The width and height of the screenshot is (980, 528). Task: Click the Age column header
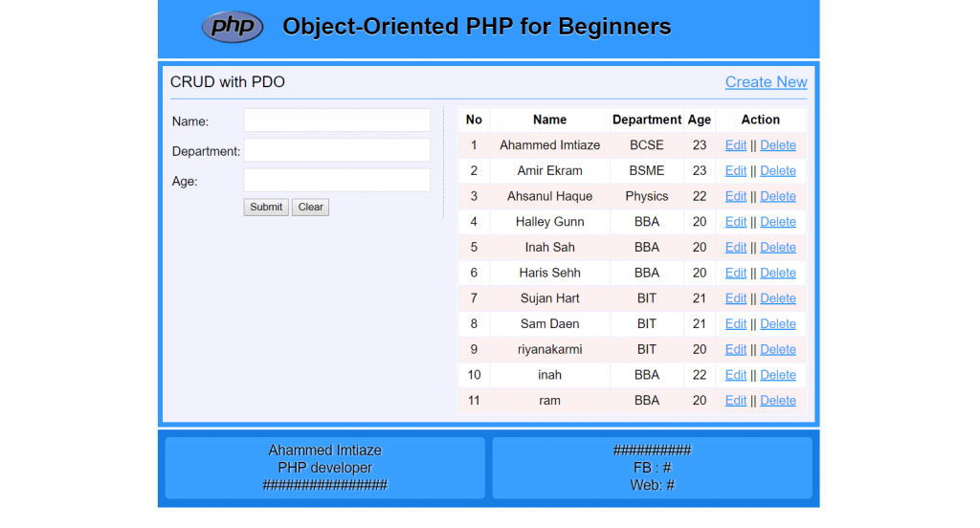pyautogui.click(x=700, y=120)
